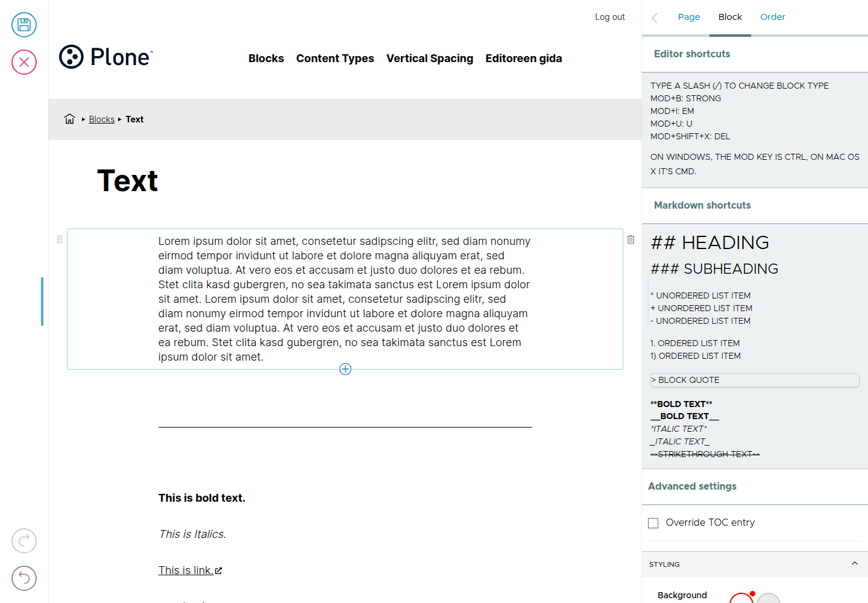The height and width of the screenshot is (603, 868).
Task: Open the Content Types menu
Action: pyautogui.click(x=335, y=58)
